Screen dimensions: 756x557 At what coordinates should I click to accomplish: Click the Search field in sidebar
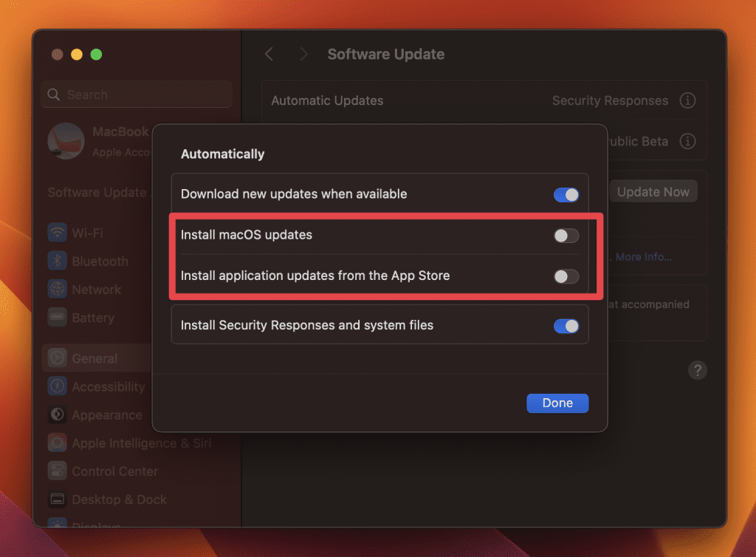click(137, 95)
